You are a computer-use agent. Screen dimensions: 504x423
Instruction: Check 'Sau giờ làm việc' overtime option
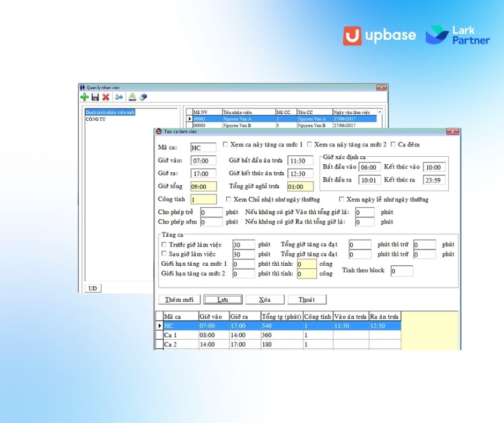coord(164,253)
